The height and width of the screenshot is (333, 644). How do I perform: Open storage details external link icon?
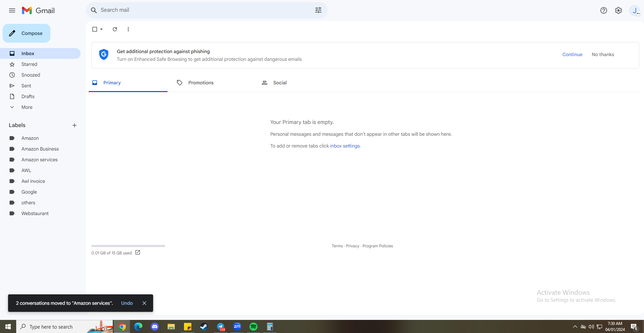pyautogui.click(x=138, y=253)
